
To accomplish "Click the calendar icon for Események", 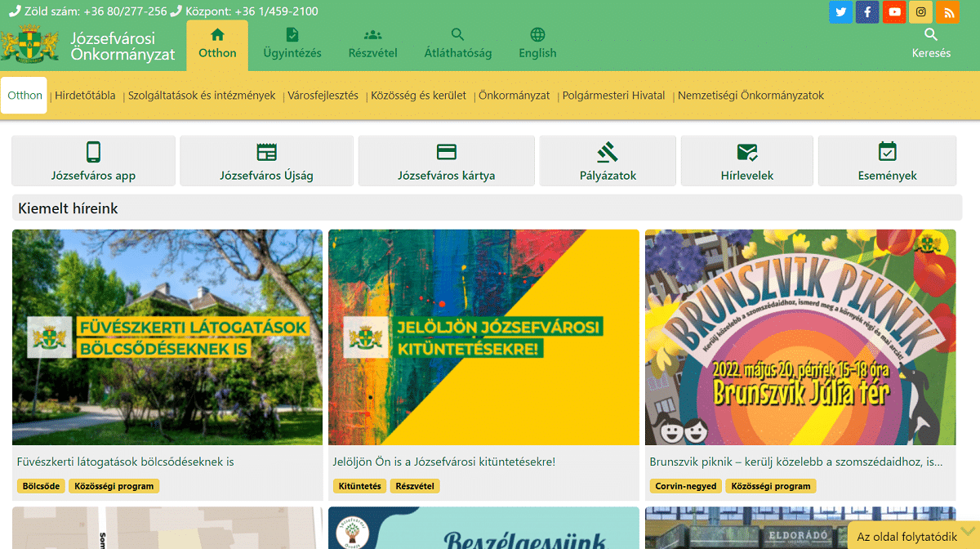I will click(x=887, y=151).
